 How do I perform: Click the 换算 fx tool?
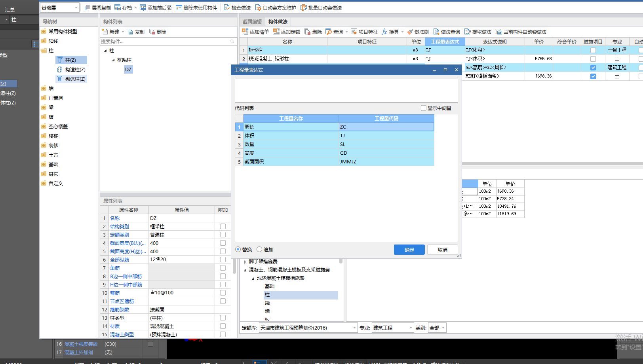click(390, 32)
